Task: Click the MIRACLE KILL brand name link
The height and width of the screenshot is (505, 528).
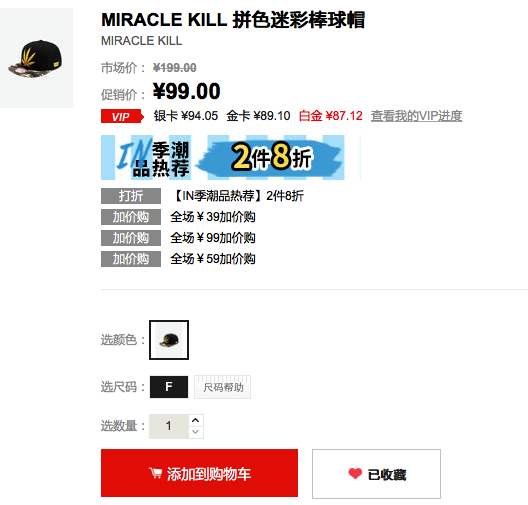Action: pyautogui.click(x=141, y=41)
